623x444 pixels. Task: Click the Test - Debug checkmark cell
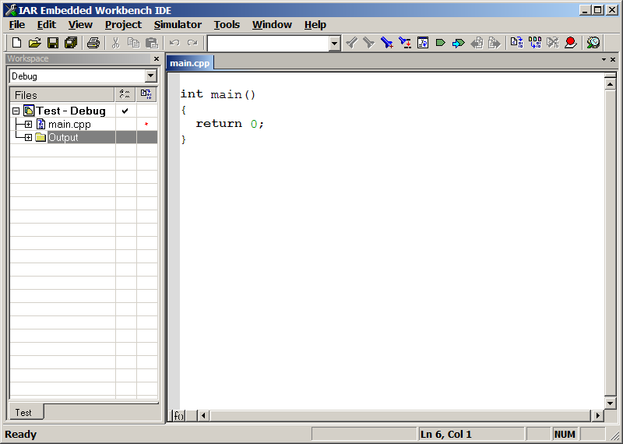[125, 111]
